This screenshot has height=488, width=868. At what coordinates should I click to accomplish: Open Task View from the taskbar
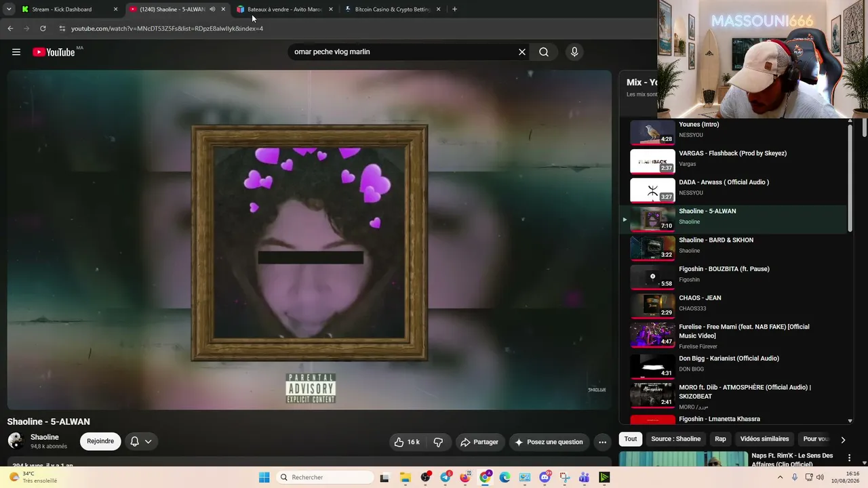[x=384, y=477]
